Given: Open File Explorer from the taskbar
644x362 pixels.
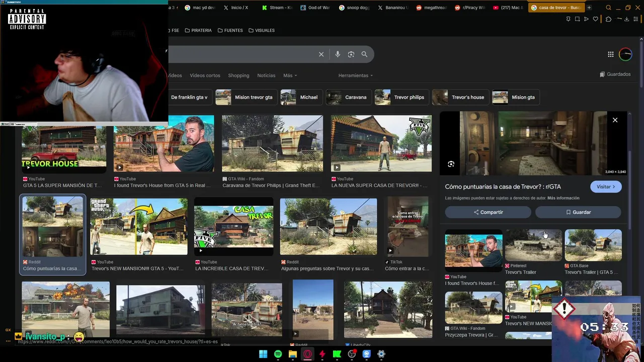Looking at the screenshot, I should (x=292, y=354).
